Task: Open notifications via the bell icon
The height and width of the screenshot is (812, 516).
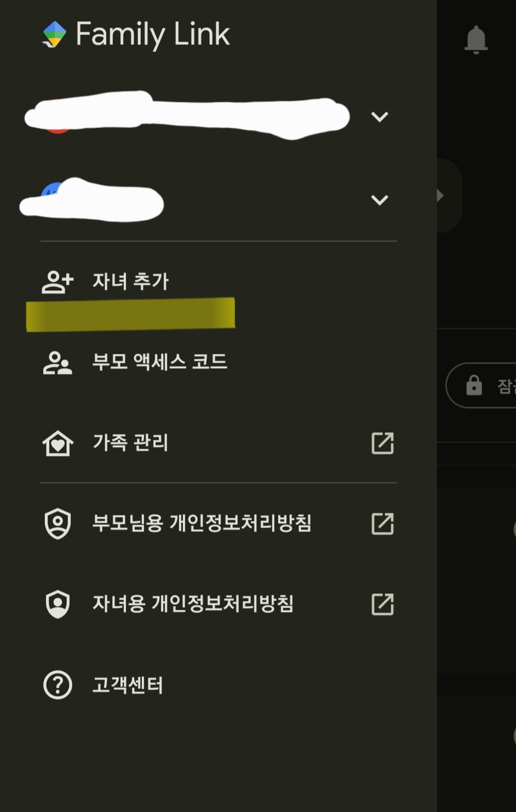Action: (x=476, y=39)
